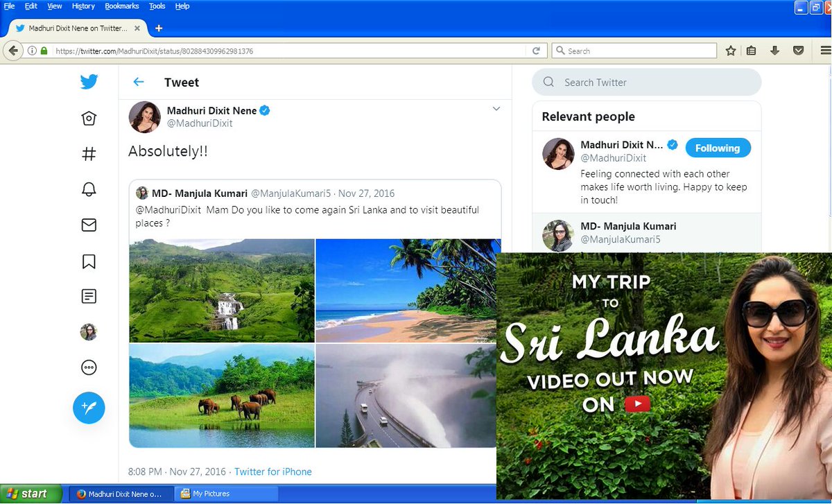Click @MadhuriDixit handle under Relevant people
Screen dimensions: 832x504
(613, 158)
